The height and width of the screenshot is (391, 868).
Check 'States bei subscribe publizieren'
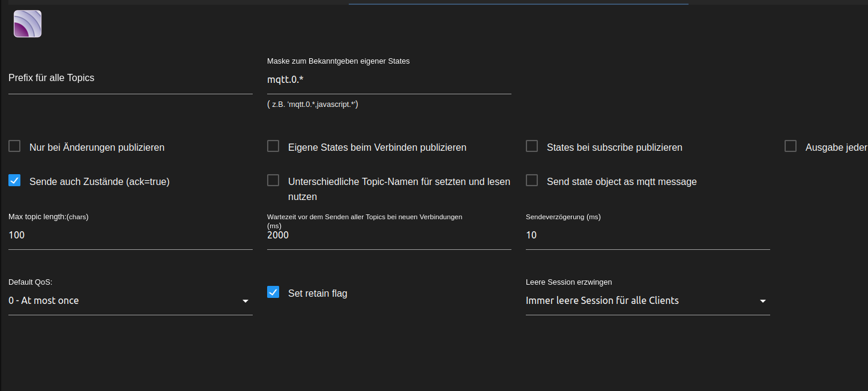(532, 146)
